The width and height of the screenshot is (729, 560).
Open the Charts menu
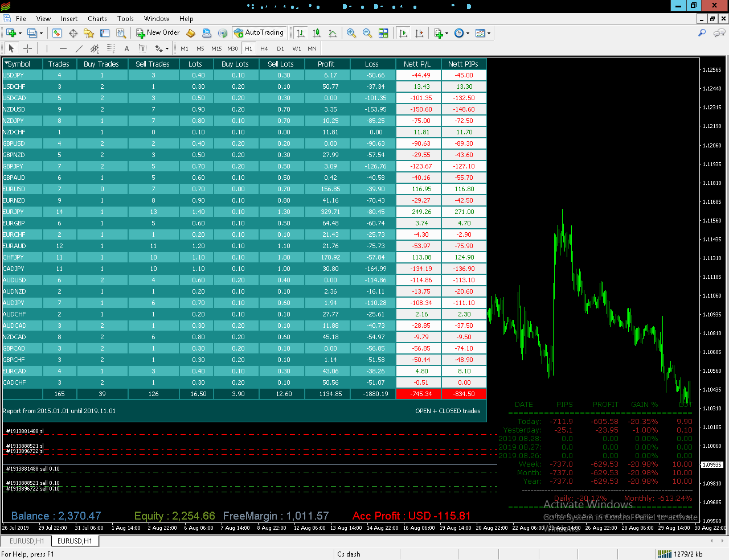(x=97, y=19)
